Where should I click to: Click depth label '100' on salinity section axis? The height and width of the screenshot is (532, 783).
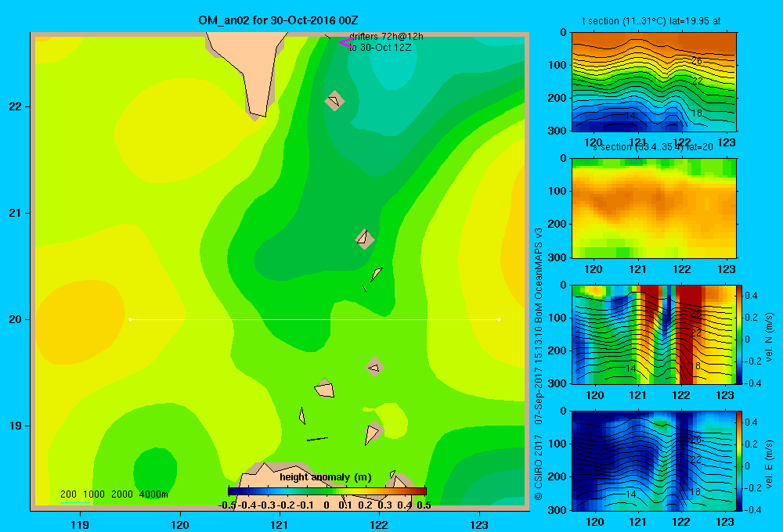557,191
